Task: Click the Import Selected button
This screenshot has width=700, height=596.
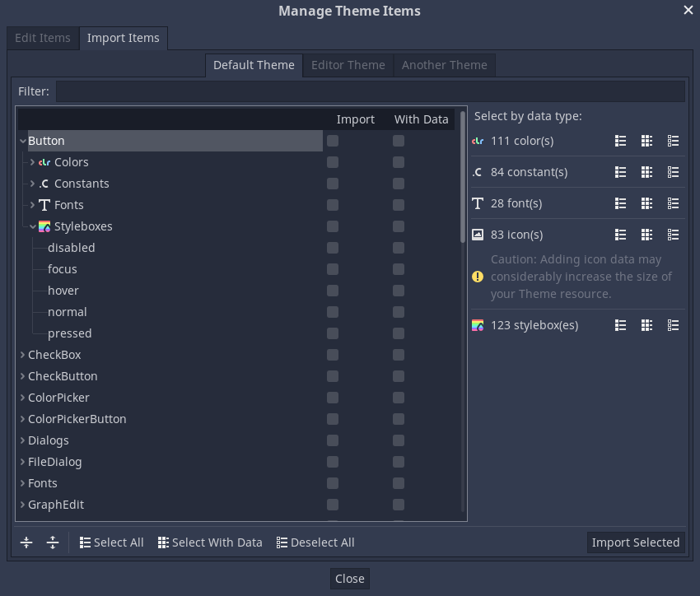Action: [x=635, y=542]
